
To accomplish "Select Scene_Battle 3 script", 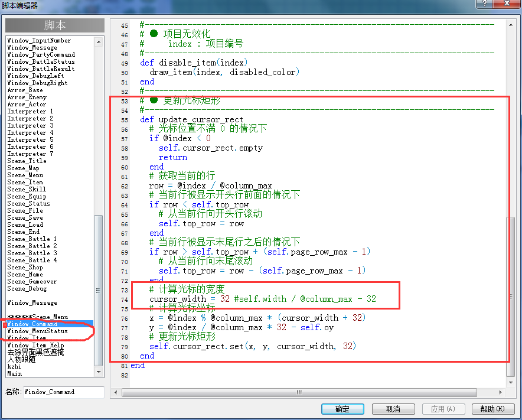I will (x=32, y=253).
